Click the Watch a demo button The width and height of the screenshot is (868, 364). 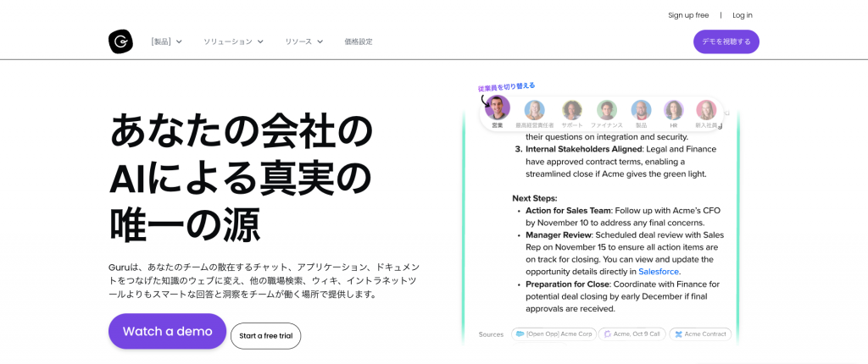click(167, 331)
